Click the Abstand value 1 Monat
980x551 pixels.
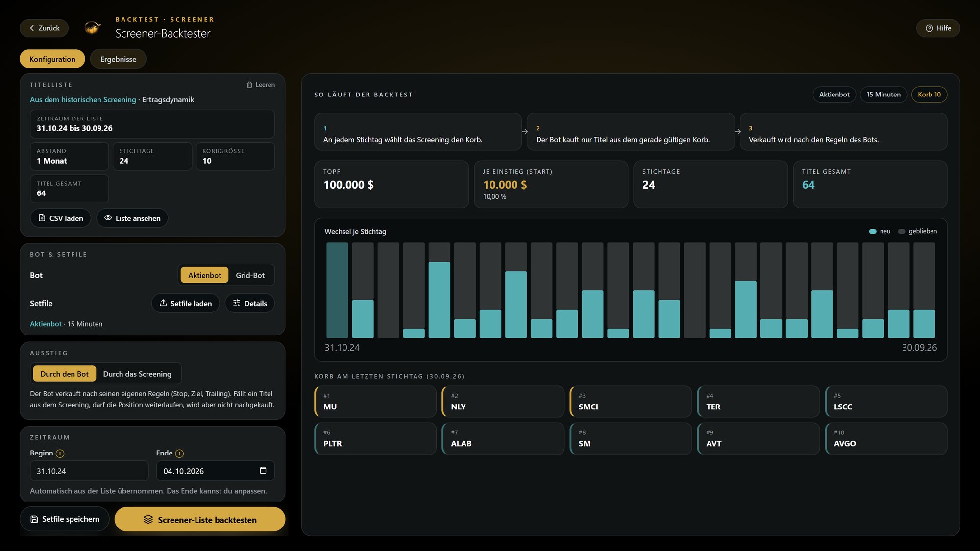coord(52,161)
